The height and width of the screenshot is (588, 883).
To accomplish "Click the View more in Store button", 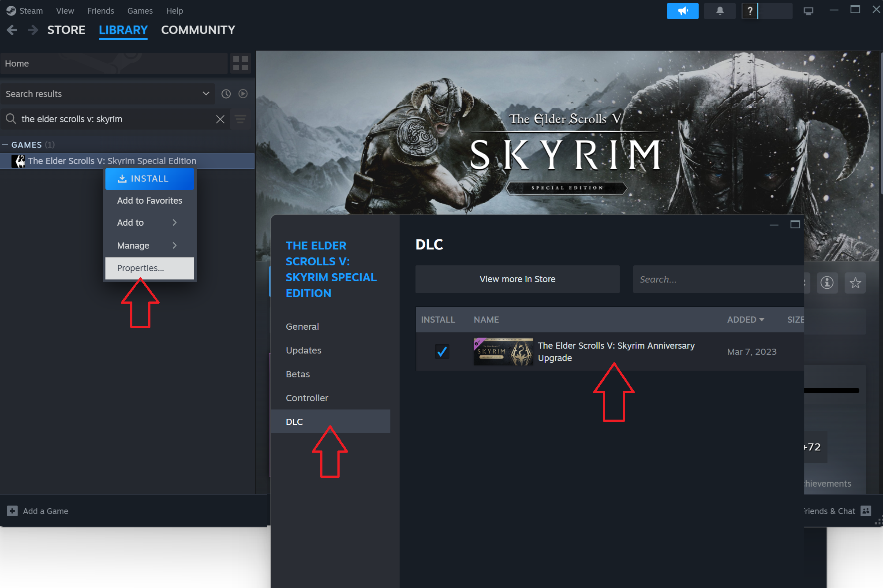I will (x=517, y=279).
